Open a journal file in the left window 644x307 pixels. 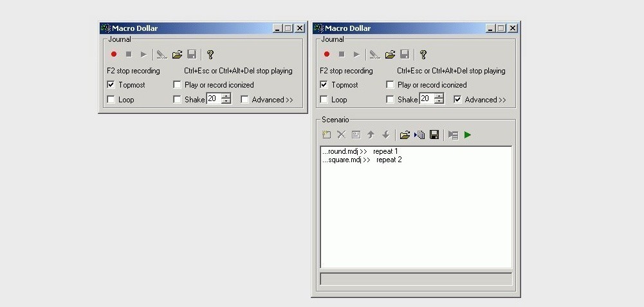(177, 54)
